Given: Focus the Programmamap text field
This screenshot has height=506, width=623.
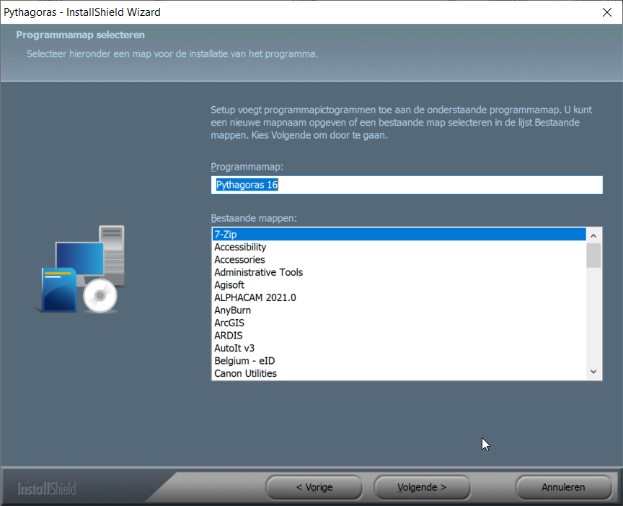Looking at the screenshot, I should [407, 185].
